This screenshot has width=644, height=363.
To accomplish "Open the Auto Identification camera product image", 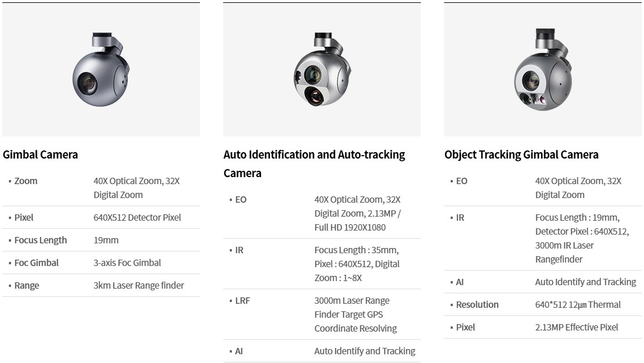I will [x=321, y=70].
